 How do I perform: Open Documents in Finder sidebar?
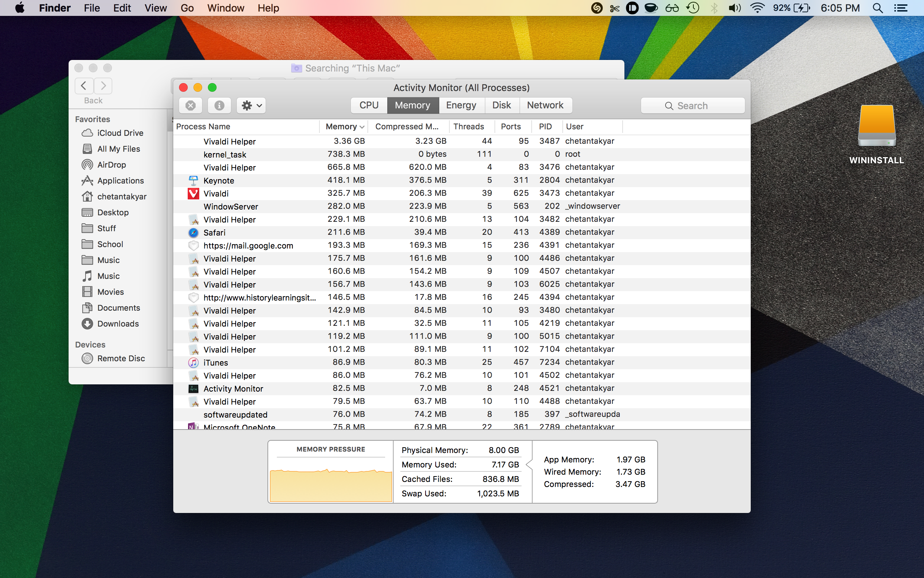tap(118, 308)
